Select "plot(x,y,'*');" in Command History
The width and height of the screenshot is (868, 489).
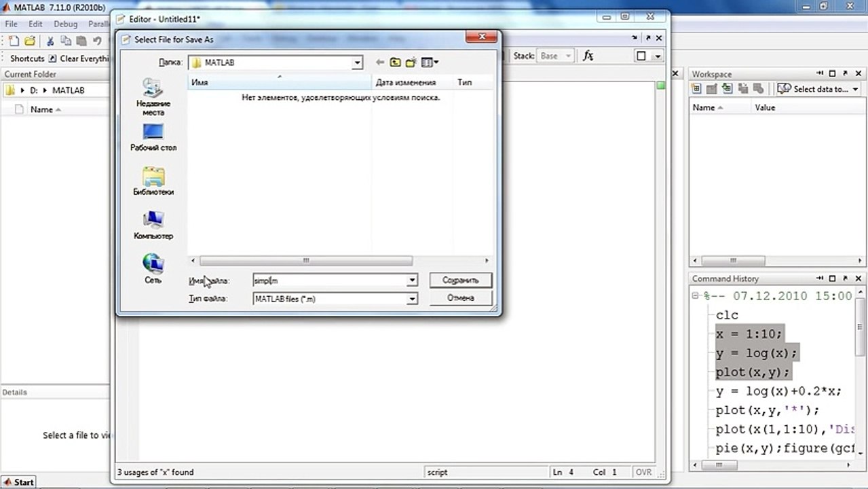pyautogui.click(x=768, y=410)
